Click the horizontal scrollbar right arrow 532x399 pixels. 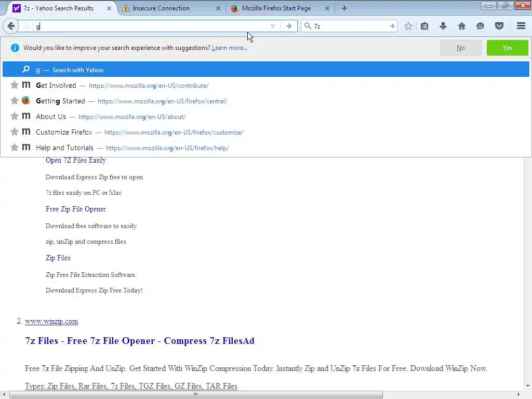(x=518, y=395)
